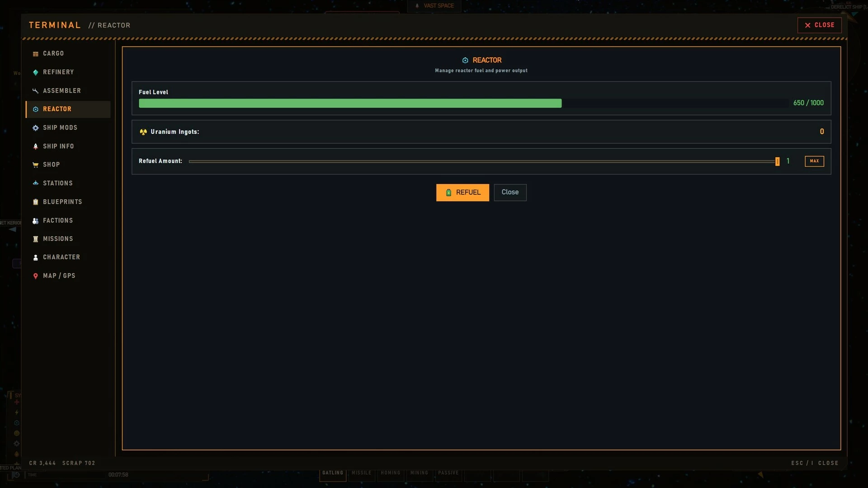The width and height of the screenshot is (868, 488).
Task: Select the Factions people icon
Action: [x=35, y=221]
